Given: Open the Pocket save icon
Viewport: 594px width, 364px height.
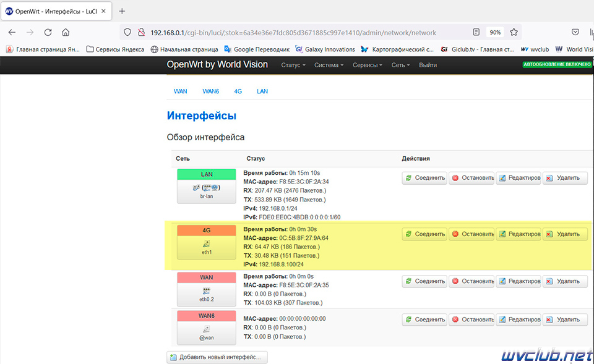Looking at the screenshot, I should (x=575, y=32).
